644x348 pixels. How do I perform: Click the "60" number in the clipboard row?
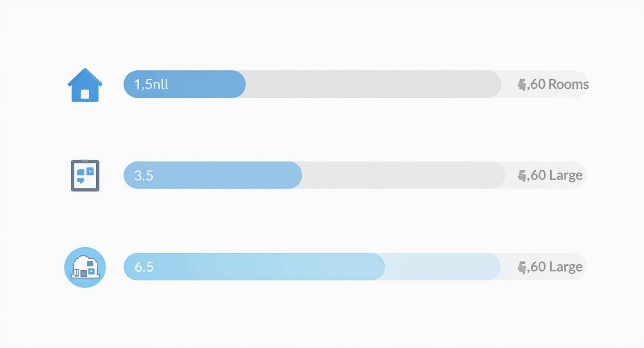pos(538,175)
